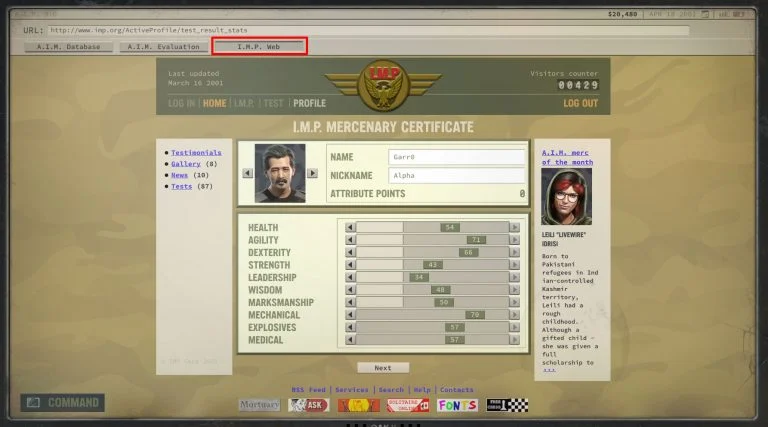The height and width of the screenshot is (427, 768).
Task: Click the calendar icon beside the date
Action: (x=705, y=14)
